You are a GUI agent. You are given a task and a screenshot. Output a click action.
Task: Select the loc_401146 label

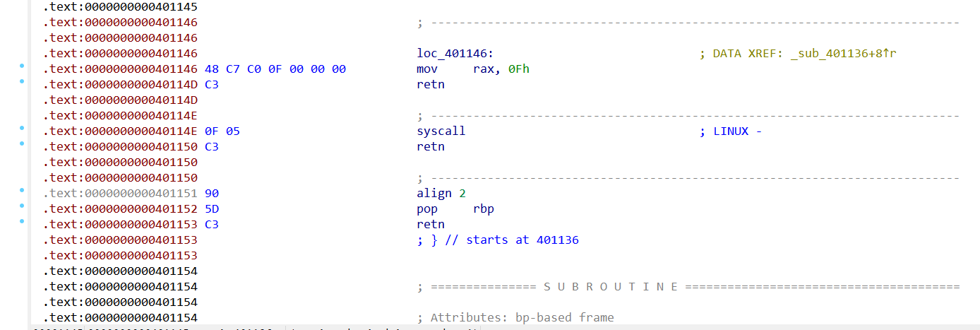point(455,54)
